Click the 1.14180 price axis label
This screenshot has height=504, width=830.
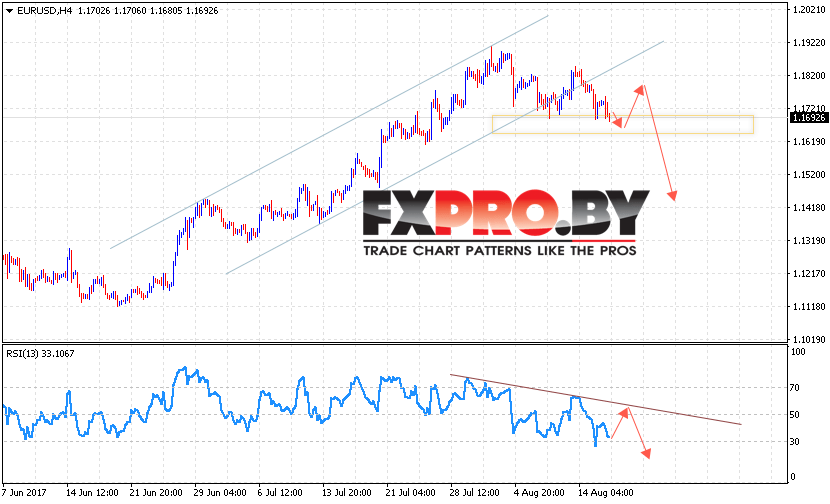coord(809,208)
